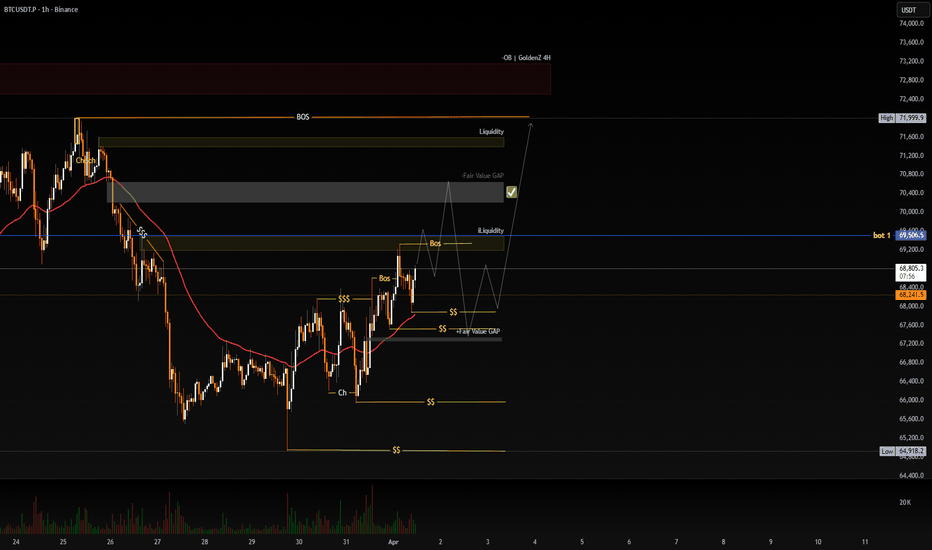Select the iLiquidity text label
Viewport: 932px width, 550px height.
[x=490, y=230]
